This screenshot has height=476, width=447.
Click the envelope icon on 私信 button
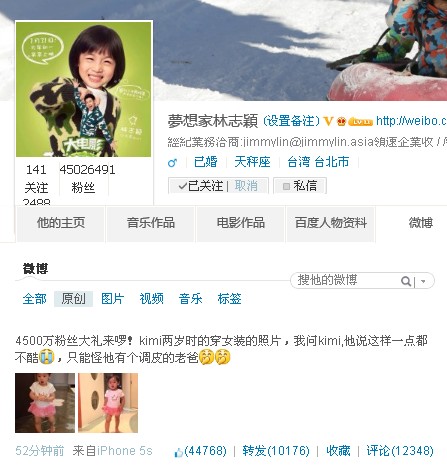286,186
